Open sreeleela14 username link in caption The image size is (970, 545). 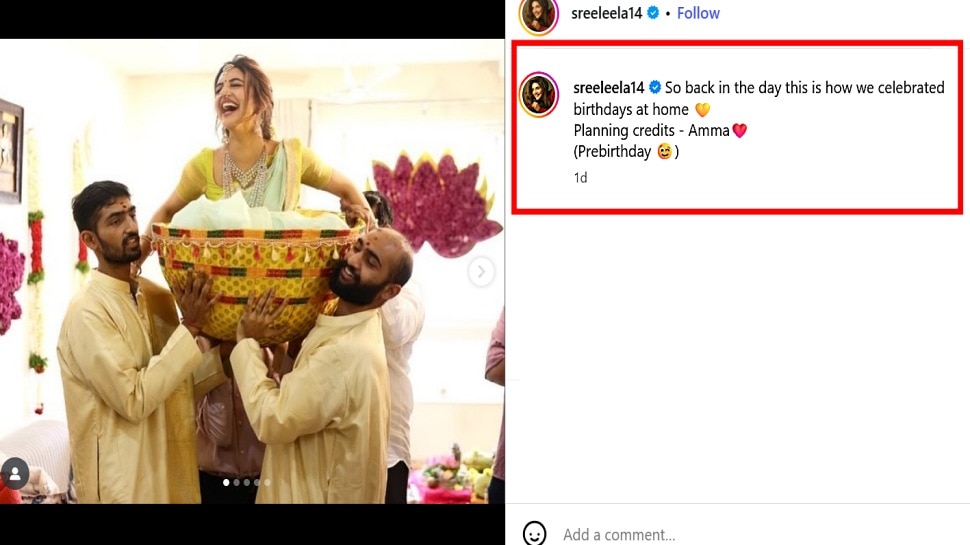(608, 88)
